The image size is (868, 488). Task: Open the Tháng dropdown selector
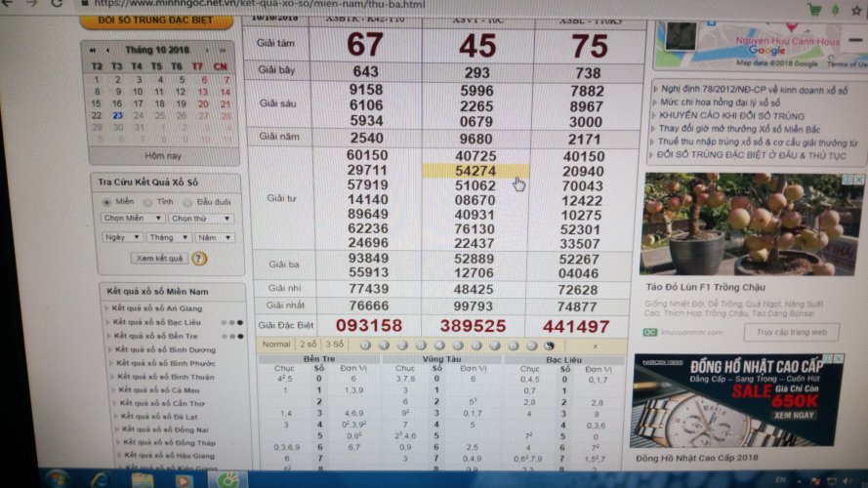169,237
